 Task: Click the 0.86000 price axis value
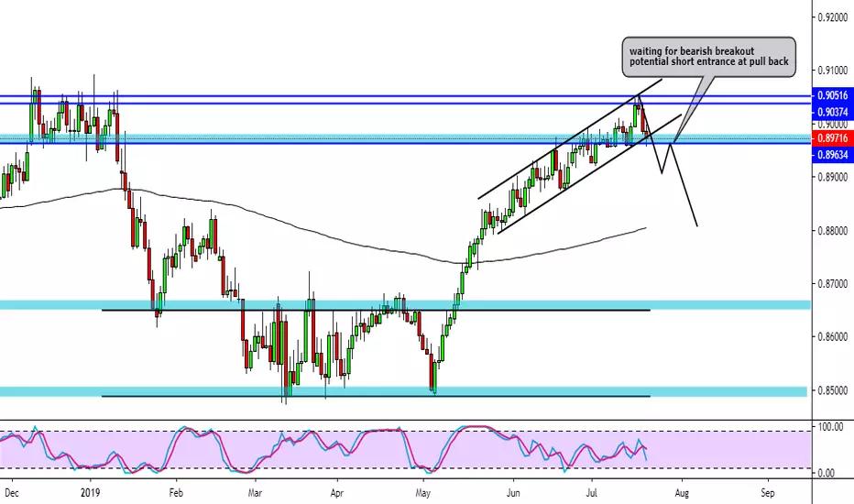[833, 337]
